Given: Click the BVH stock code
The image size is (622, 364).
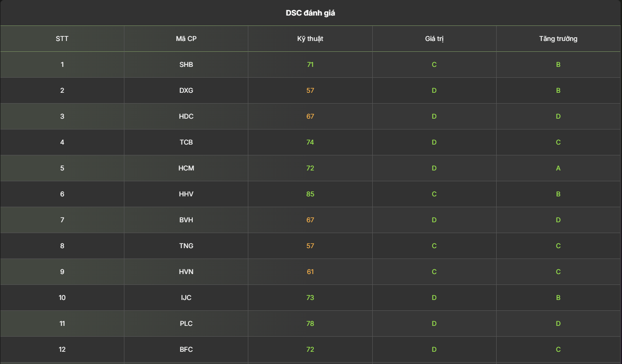Looking at the screenshot, I should click(x=186, y=220).
